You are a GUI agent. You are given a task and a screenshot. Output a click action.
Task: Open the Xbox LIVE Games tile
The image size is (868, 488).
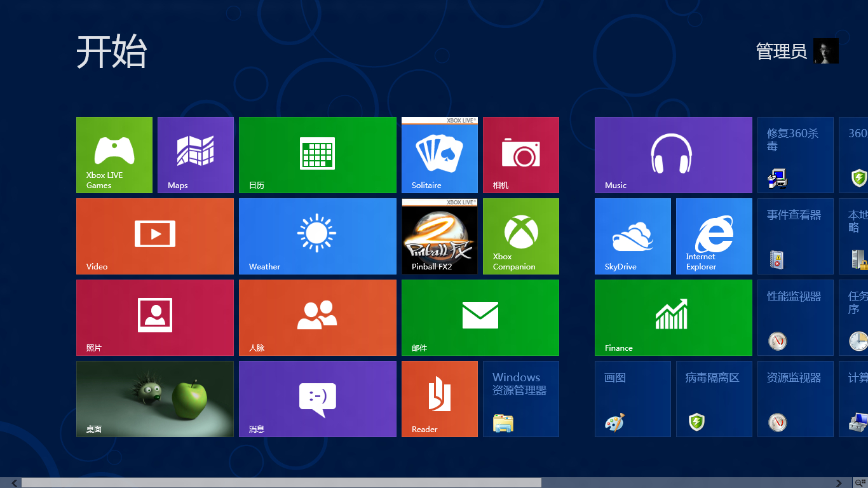114,155
